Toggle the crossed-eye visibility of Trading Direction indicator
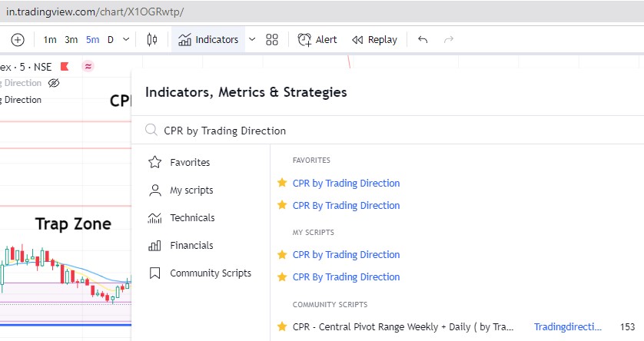644x341 pixels. coord(54,83)
